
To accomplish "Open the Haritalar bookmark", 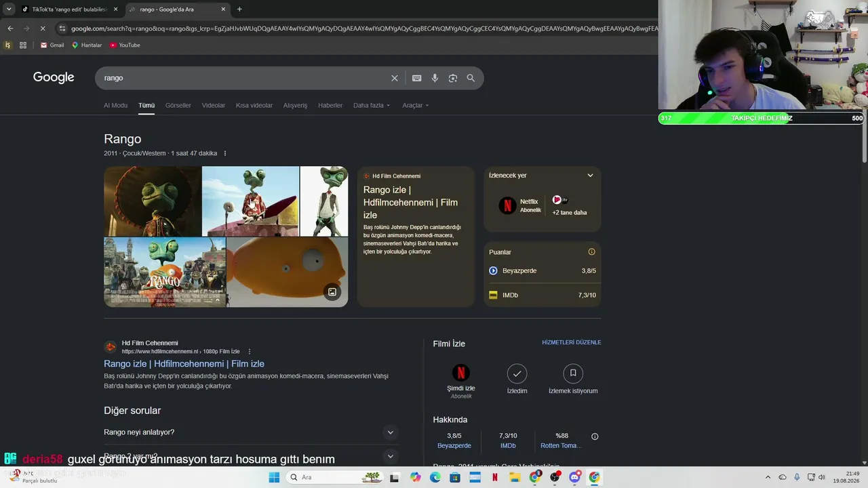I will coord(87,45).
